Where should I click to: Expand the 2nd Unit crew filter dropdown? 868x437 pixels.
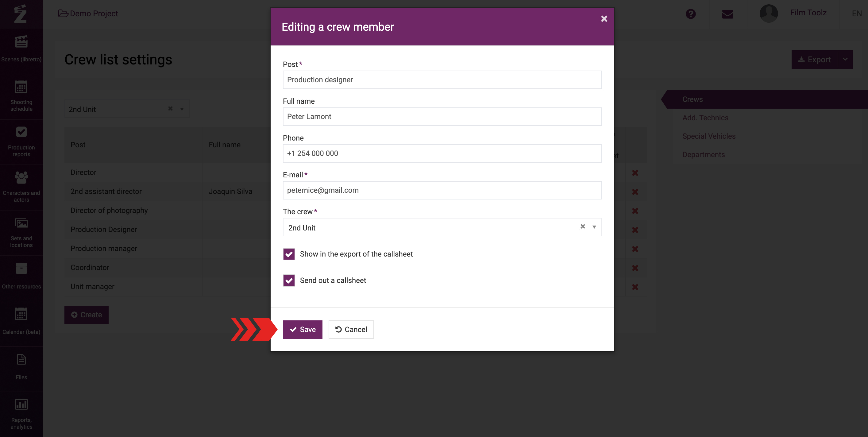[x=182, y=109]
